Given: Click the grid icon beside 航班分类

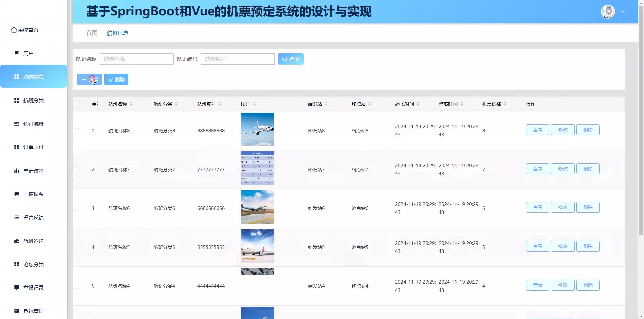Looking at the screenshot, I should point(17,100).
